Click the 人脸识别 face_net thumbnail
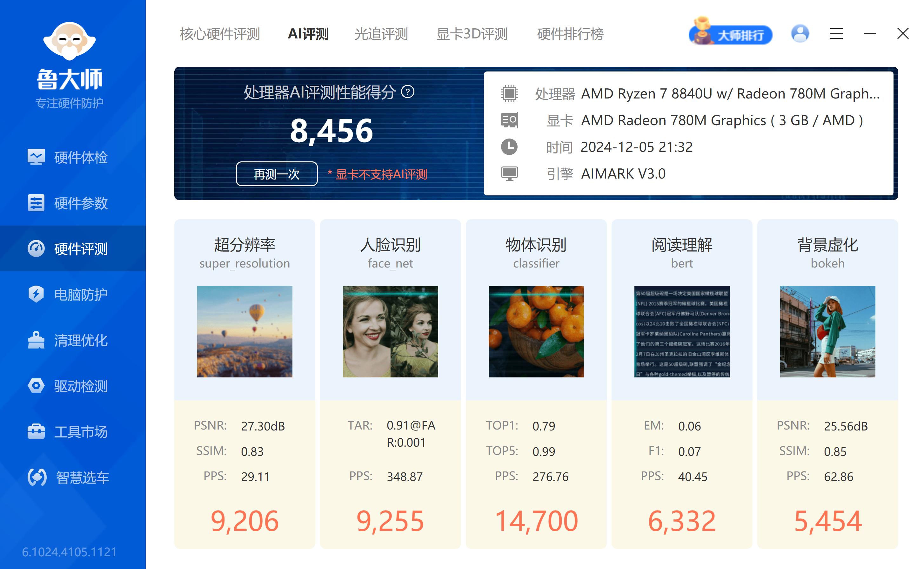Screen dimensions: 924x569 tap(390, 332)
